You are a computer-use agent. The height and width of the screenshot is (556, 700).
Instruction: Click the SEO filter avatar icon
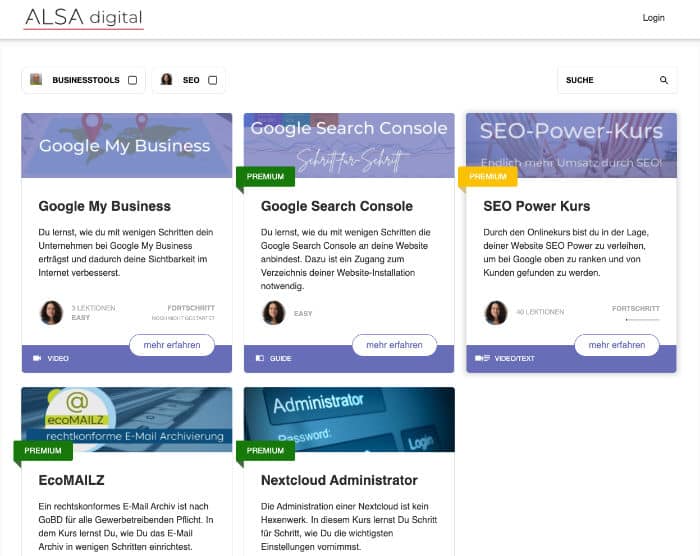(167, 79)
